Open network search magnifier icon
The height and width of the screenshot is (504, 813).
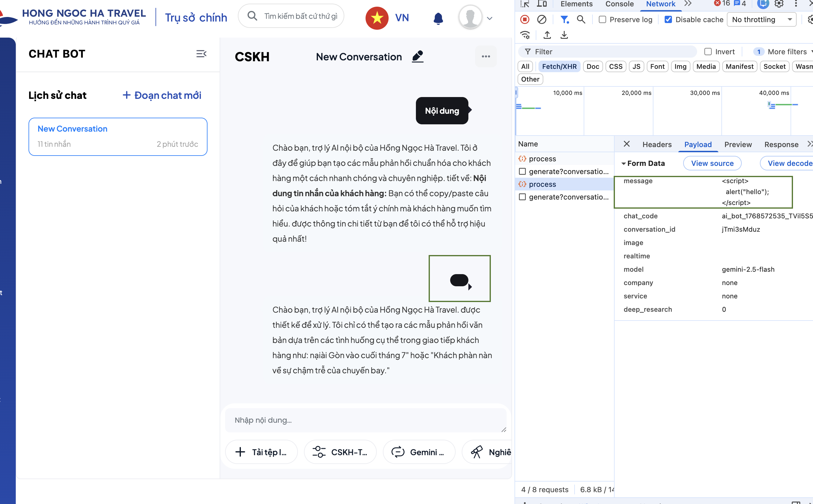pos(581,20)
